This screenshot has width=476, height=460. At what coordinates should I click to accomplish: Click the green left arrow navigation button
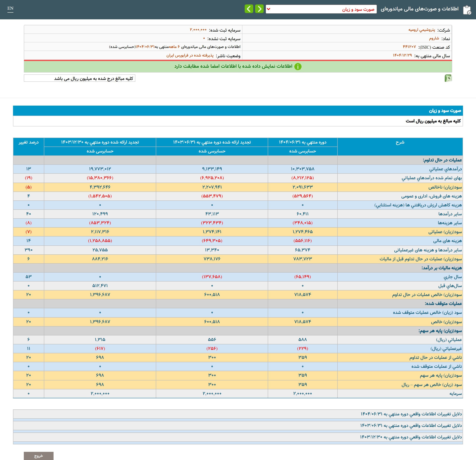coord(249,9)
